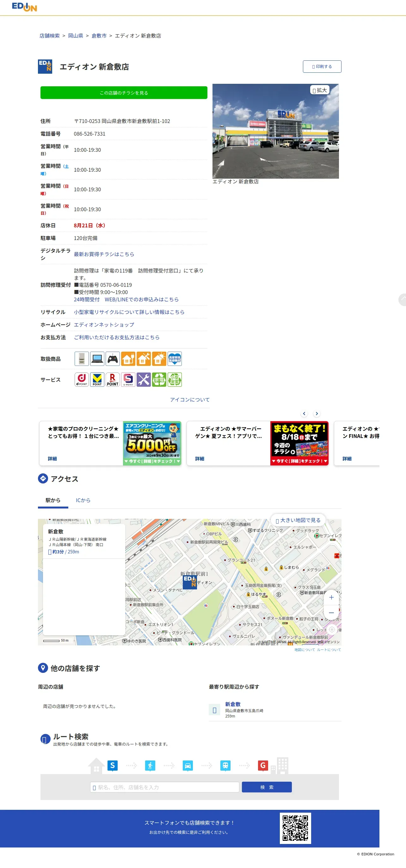Screen dimensions: 406x868
Task: Open small appliance recycling info link
Action: [129, 312]
